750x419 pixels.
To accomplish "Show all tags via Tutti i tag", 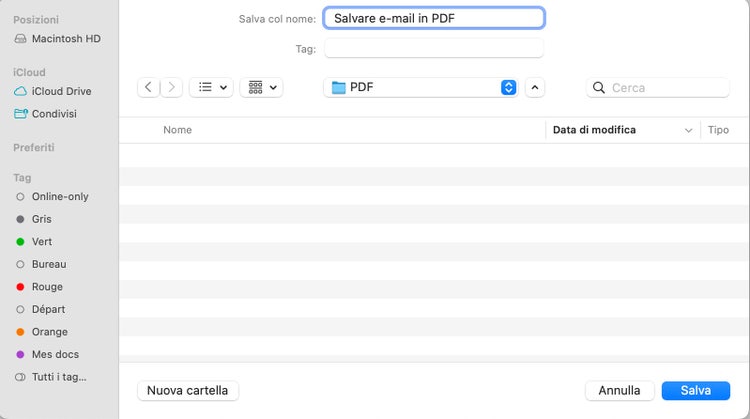I will pyautogui.click(x=58, y=377).
